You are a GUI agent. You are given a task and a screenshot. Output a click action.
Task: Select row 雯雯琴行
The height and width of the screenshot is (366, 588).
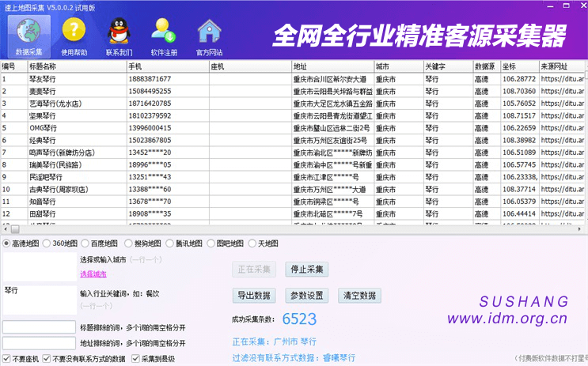pos(293,92)
